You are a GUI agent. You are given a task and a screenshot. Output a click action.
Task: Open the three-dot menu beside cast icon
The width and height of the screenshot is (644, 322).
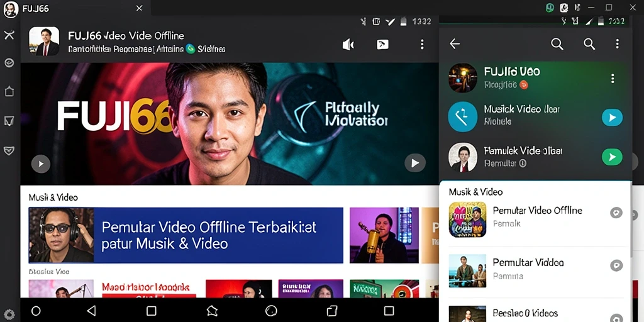(x=422, y=45)
